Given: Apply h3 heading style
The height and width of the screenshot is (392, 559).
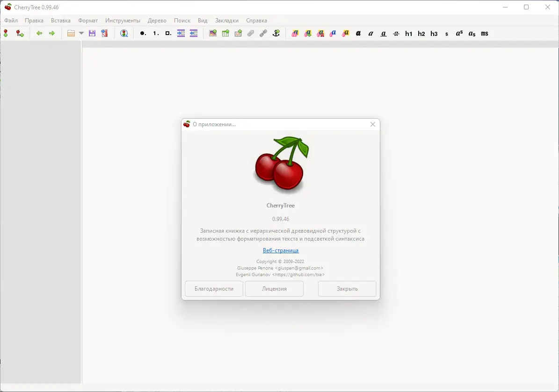Looking at the screenshot, I should 434,34.
